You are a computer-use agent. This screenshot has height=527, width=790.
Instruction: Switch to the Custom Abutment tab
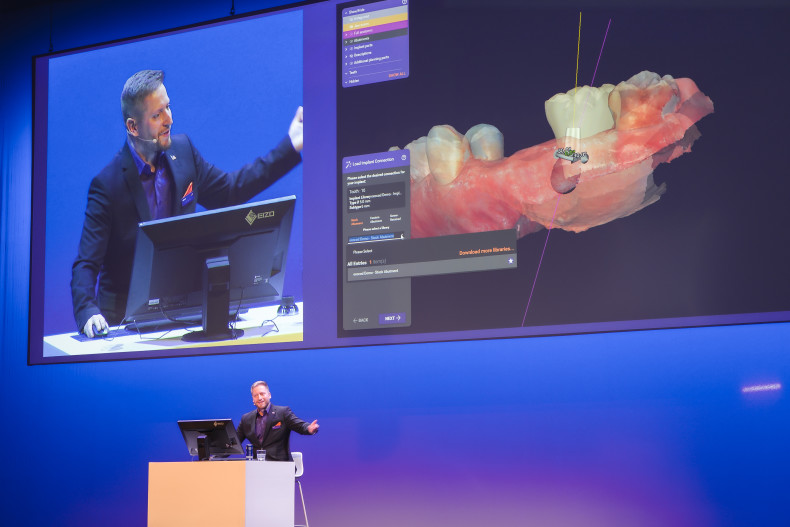375,220
